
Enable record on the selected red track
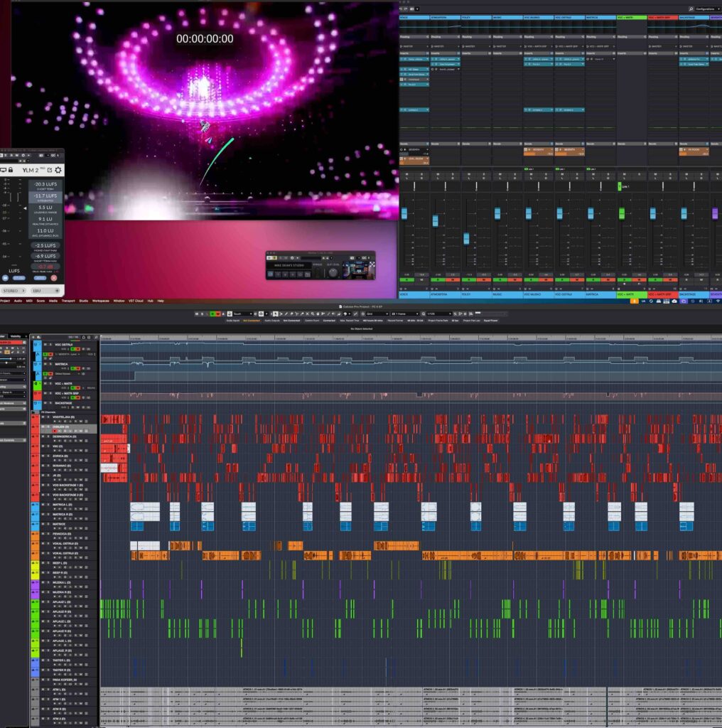[55, 431]
